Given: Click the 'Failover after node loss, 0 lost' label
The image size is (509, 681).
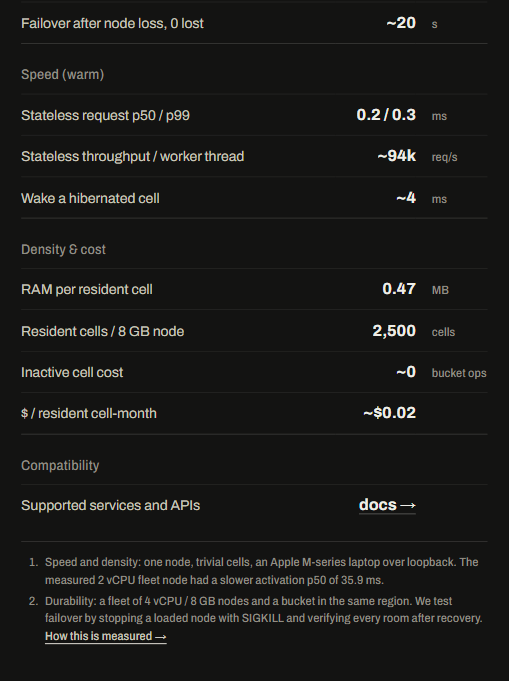Looking at the screenshot, I should coord(112,23).
